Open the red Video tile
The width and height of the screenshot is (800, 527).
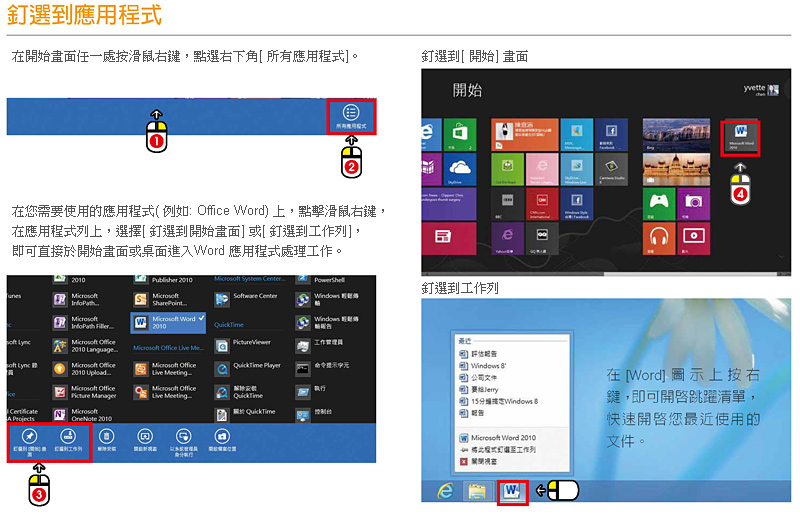[693, 238]
